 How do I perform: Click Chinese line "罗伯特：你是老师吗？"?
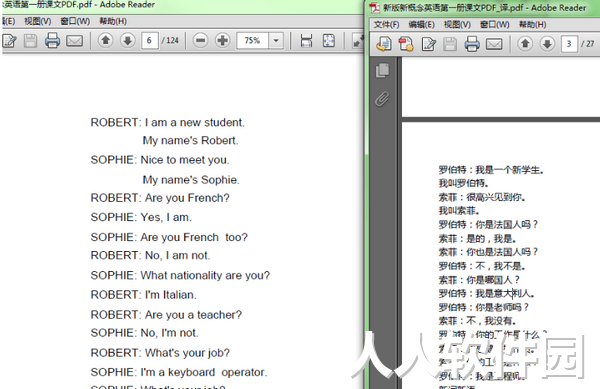[x=484, y=308]
